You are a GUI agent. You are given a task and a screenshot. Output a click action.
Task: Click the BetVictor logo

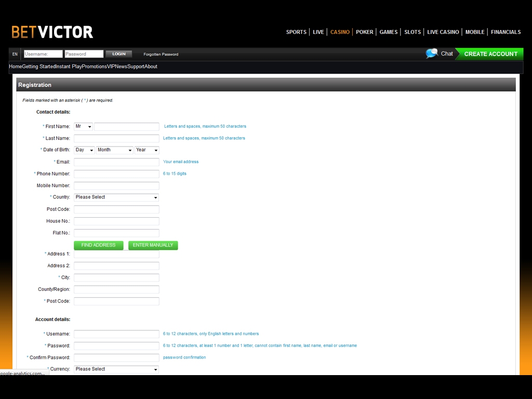click(52, 32)
